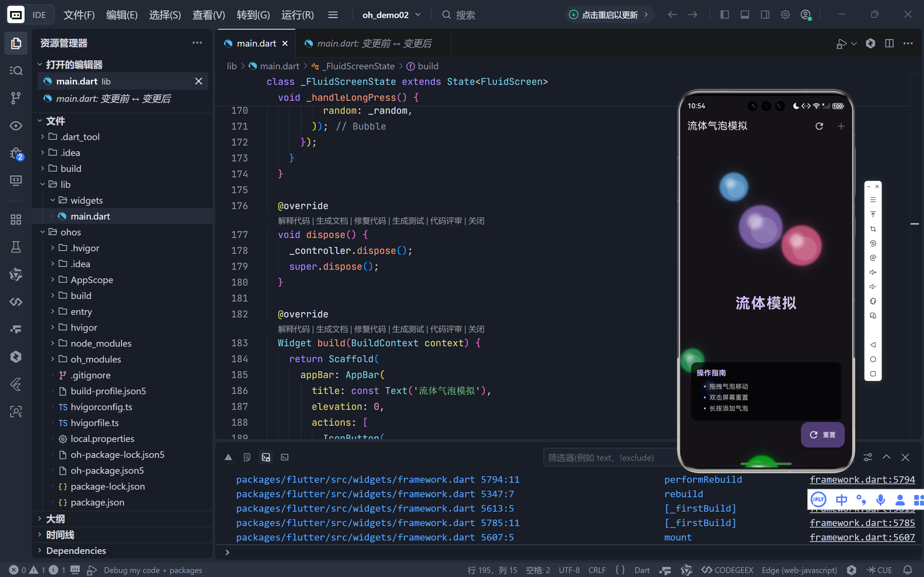Open the Search view in activity bar

pos(16,71)
